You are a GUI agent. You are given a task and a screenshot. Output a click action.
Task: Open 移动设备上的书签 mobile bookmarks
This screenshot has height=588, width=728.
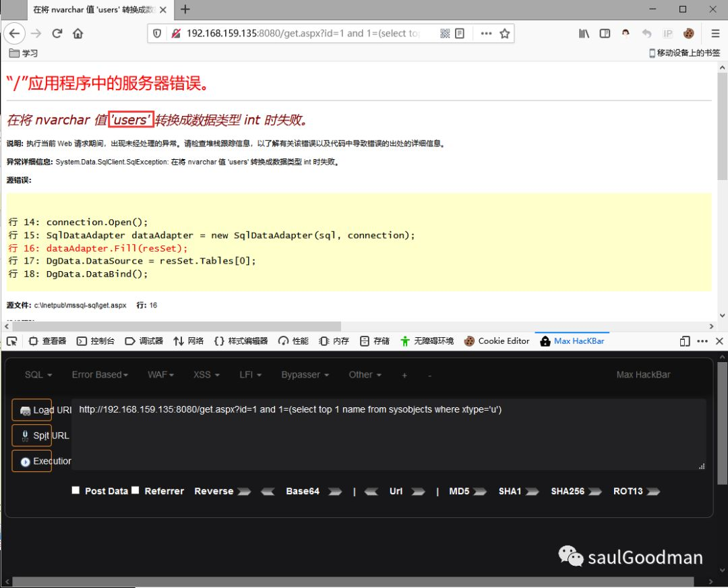point(684,53)
